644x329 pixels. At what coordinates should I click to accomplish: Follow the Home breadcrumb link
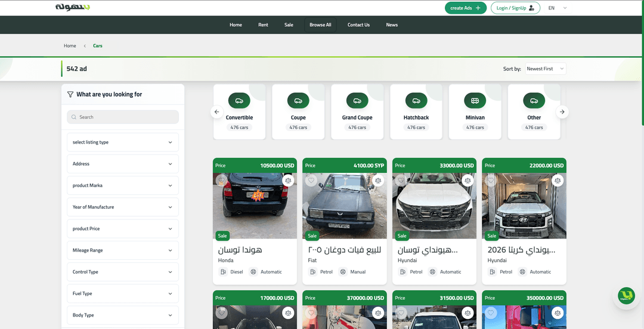(70, 45)
